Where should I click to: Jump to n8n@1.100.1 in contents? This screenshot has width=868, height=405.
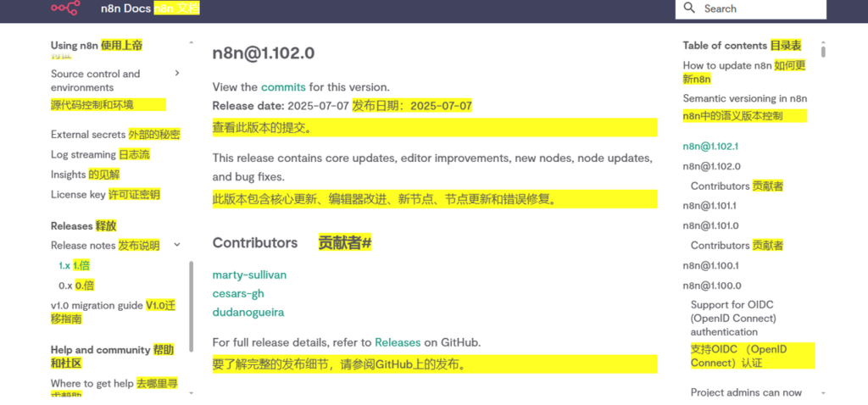[x=711, y=265]
